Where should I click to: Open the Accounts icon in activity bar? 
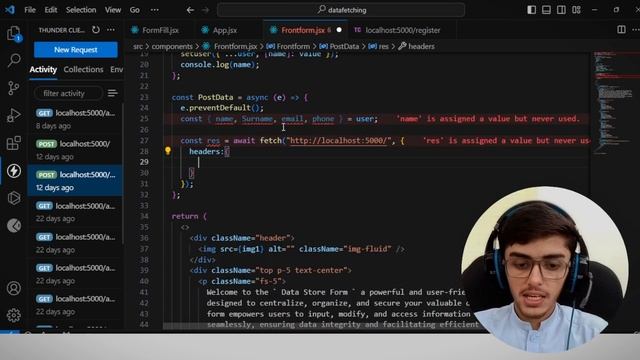13,288
